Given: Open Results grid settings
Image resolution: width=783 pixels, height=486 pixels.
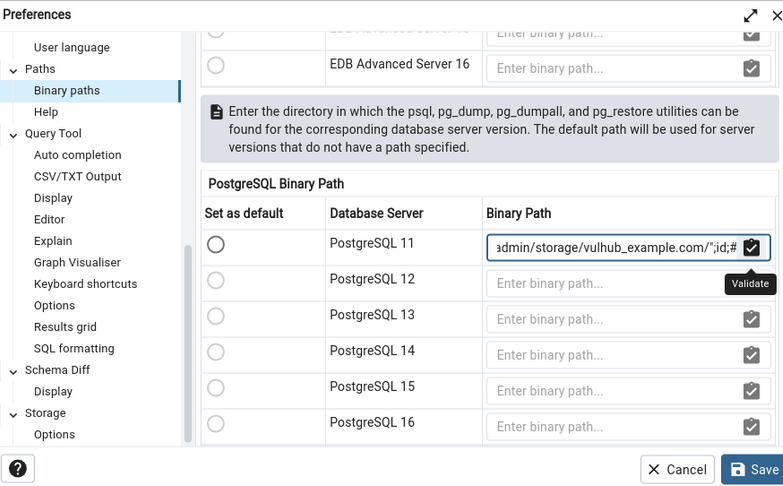Looking at the screenshot, I should pyautogui.click(x=65, y=327).
